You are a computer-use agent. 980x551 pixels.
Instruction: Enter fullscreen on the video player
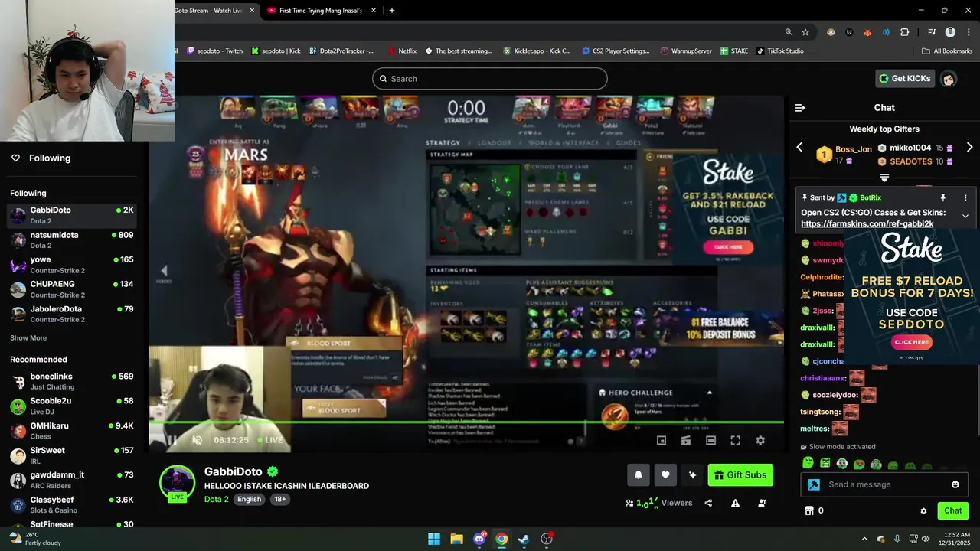click(x=735, y=440)
